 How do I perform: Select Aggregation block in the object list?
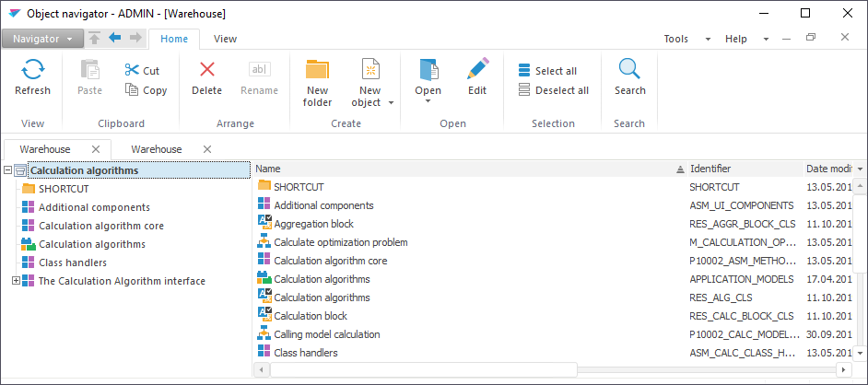point(313,224)
